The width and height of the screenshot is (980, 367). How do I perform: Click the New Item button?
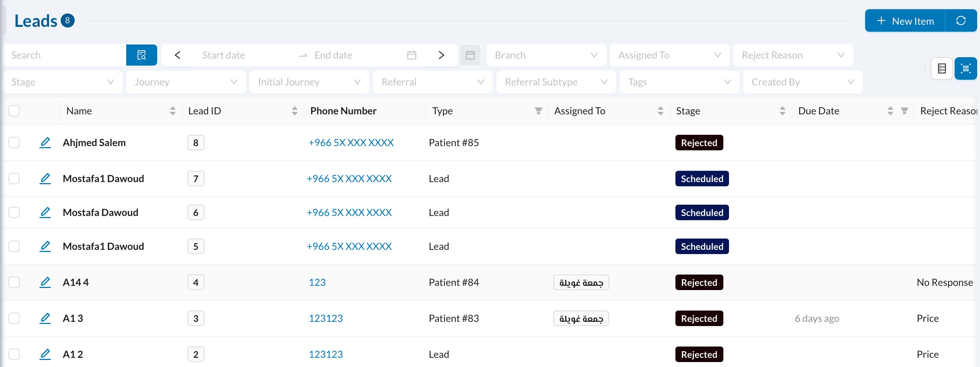pos(905,20)
